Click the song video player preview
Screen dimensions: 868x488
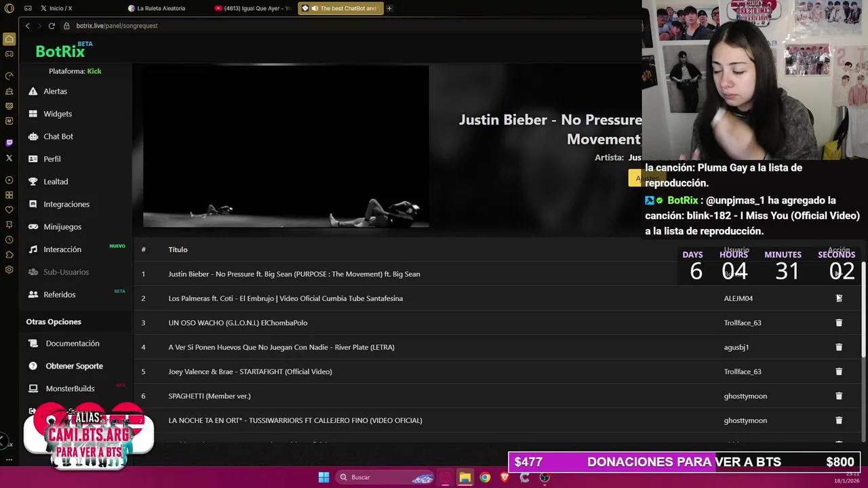click(x=285, y=146)
